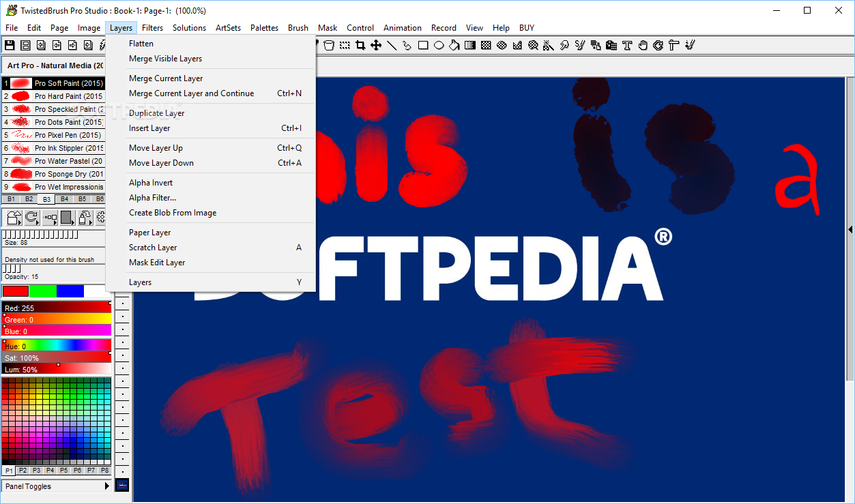This screenshot has height=504, width=855.
Task: Open the brush rotation options icon
Action: (32, 218)
